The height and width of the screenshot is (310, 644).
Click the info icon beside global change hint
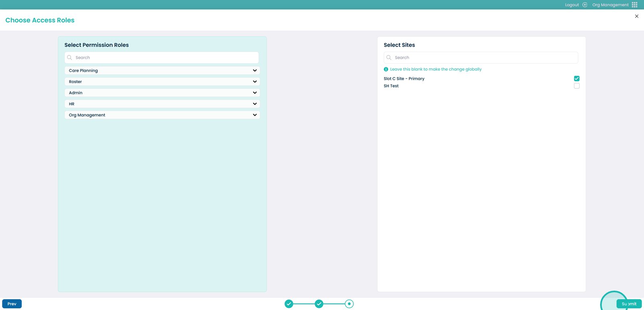pyautogui.click(x=386, y=69)
